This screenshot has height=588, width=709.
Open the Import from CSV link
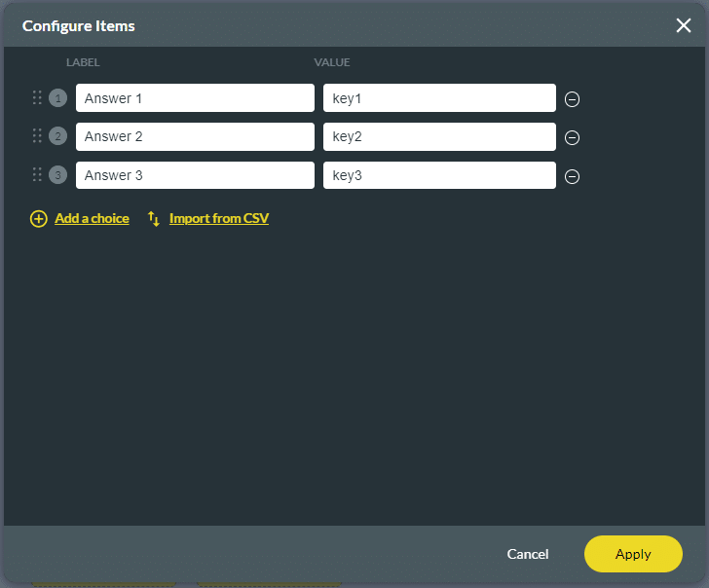218,219
